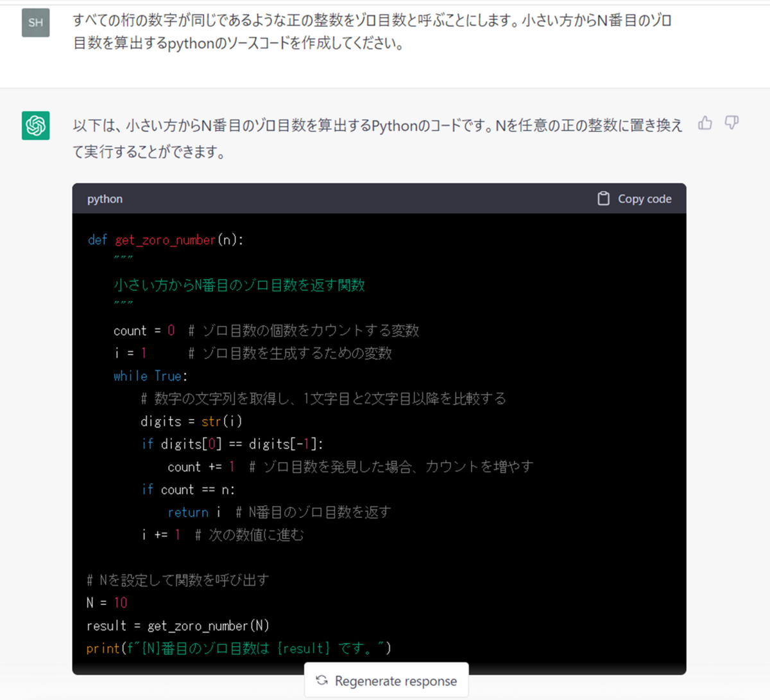Click the SH user avatar

click(35, 22)
